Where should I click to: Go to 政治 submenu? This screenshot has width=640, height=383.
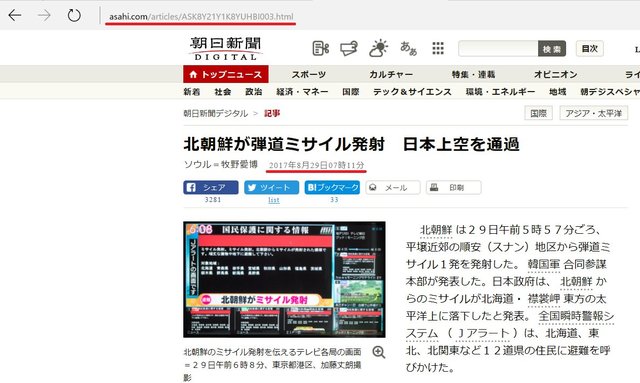(x=253, y=92)
